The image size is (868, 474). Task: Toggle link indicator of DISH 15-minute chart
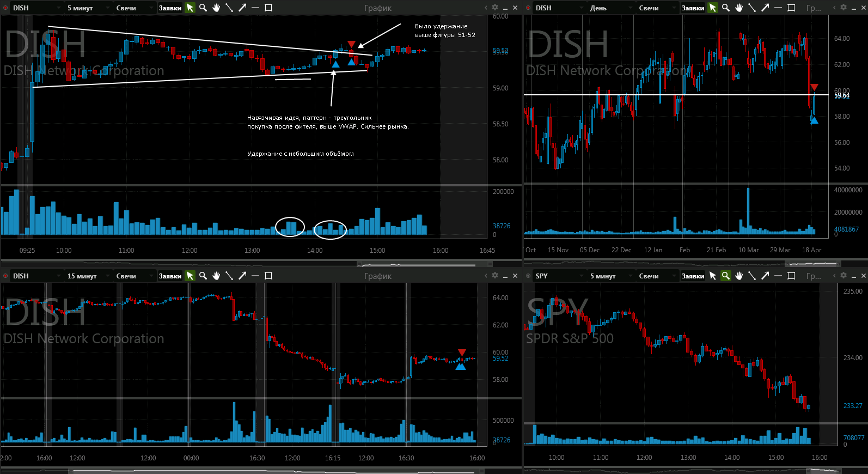5,276
